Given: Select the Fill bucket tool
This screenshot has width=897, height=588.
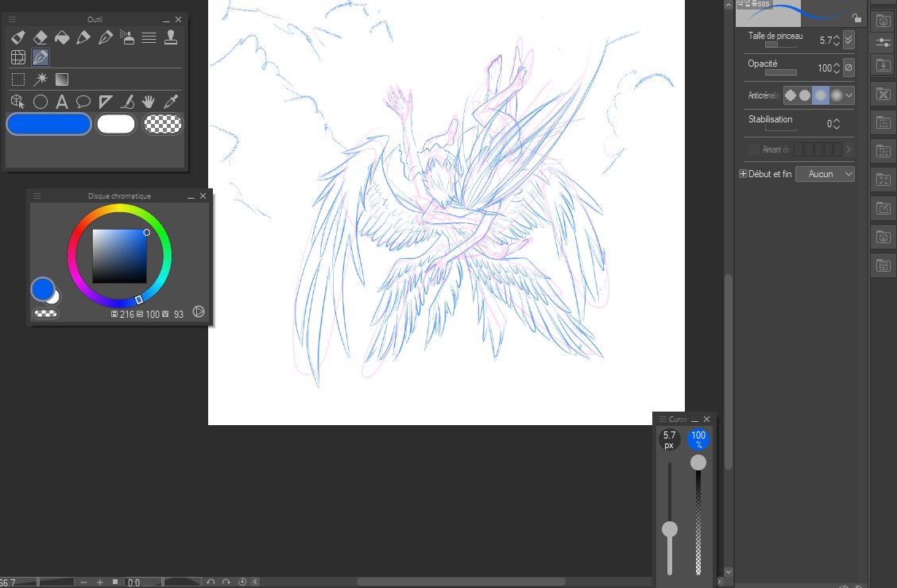Looking at the screenshot, I should [63, 37].
